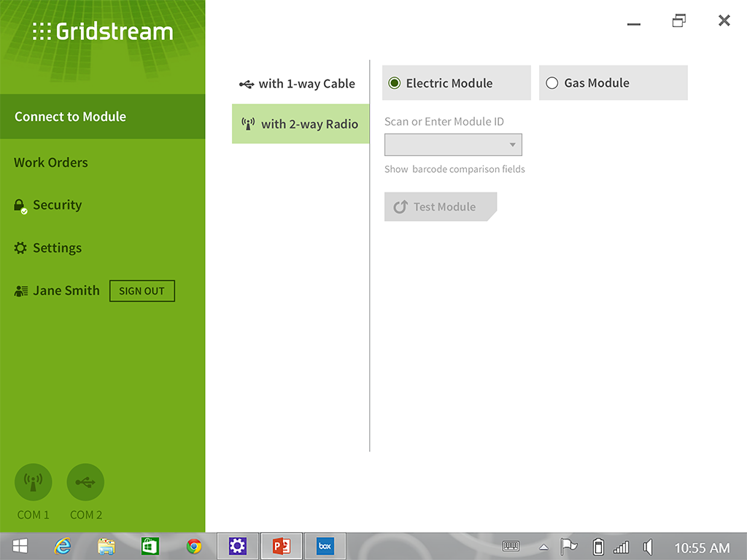Launch Google Chrome from the taskbar
The image size is (747, 560).
coord(193,546)
